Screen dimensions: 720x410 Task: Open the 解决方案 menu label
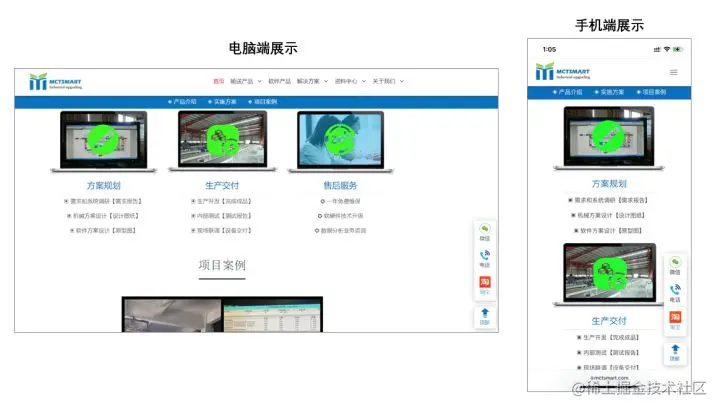(308, 81)
